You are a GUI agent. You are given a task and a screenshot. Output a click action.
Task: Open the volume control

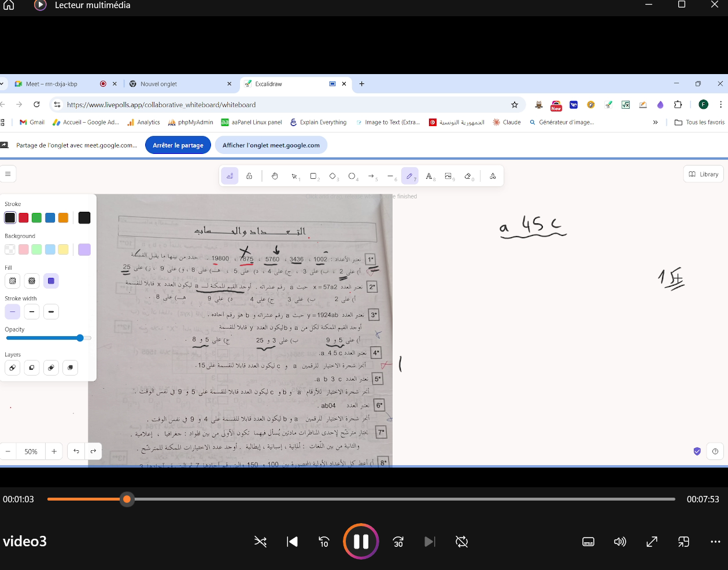(620, 542)
